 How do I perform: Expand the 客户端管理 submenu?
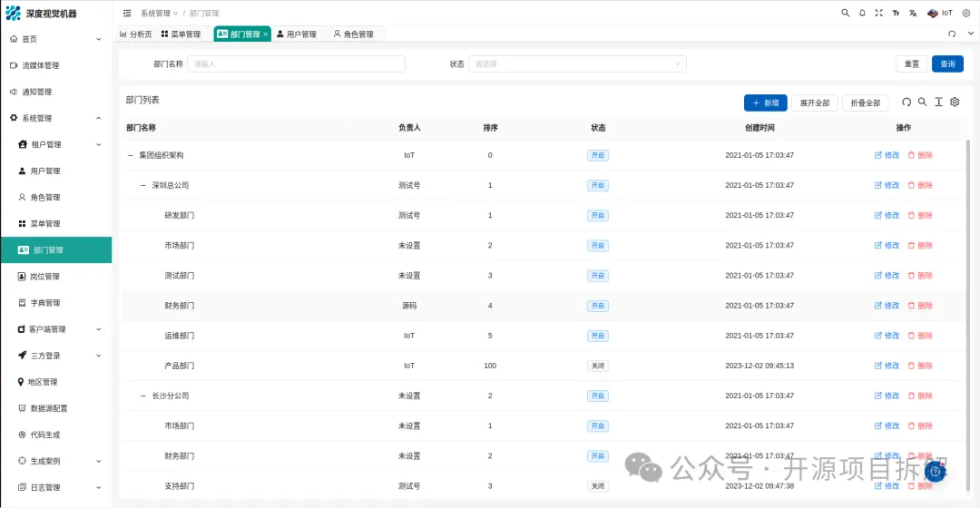point(56,328)
